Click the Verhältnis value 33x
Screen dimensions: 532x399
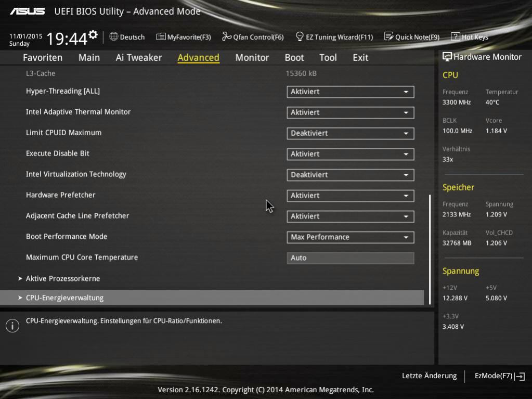click(x=448, y=159)
